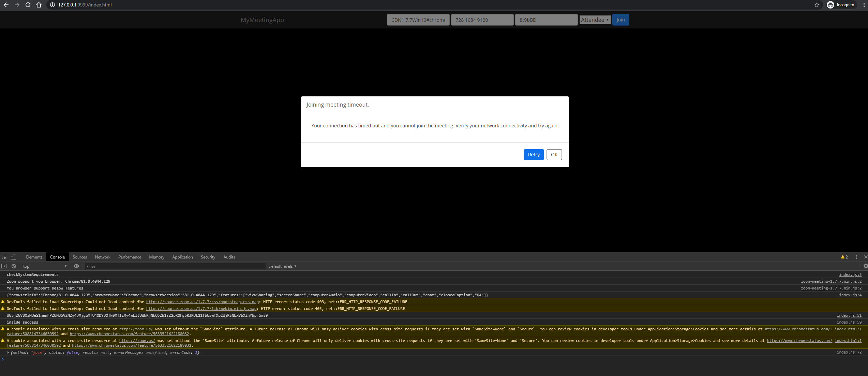Click OK in the timeout dialog
The height and width of the screenshot is (376, 868).
pyautogui.click(x=554, y=155)
